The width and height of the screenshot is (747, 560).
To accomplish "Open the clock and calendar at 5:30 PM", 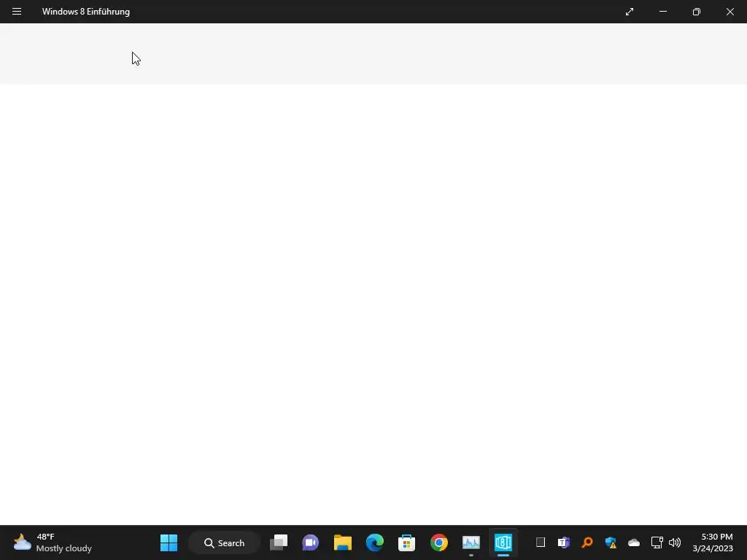I will pyautogui.click(x=713, y=542).
